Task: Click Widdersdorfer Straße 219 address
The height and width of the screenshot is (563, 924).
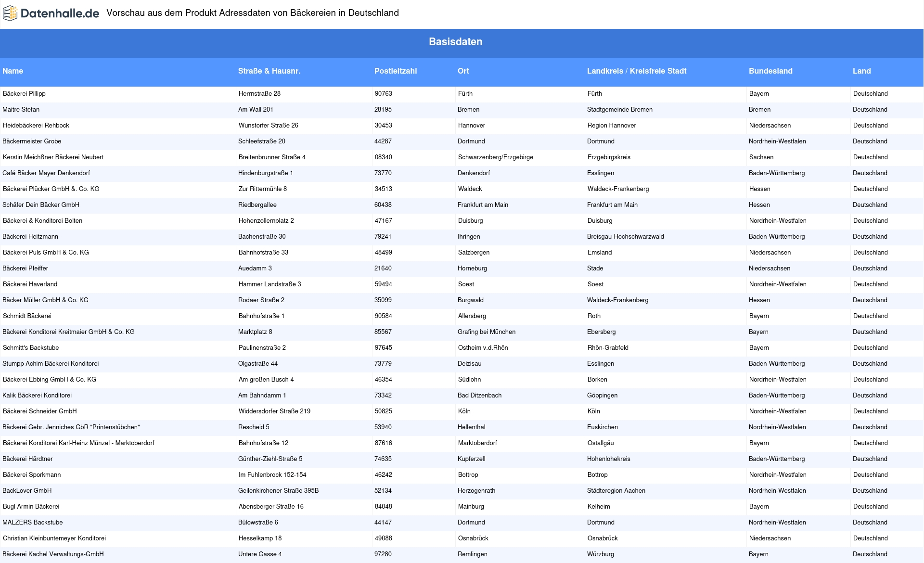Action: (275, 411)
